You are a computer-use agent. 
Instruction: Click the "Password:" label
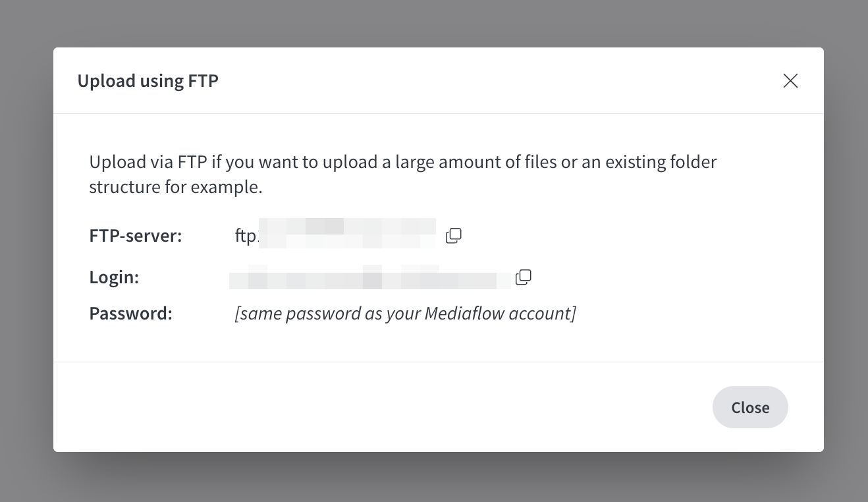pyautogui.click(x=130, y=313)
